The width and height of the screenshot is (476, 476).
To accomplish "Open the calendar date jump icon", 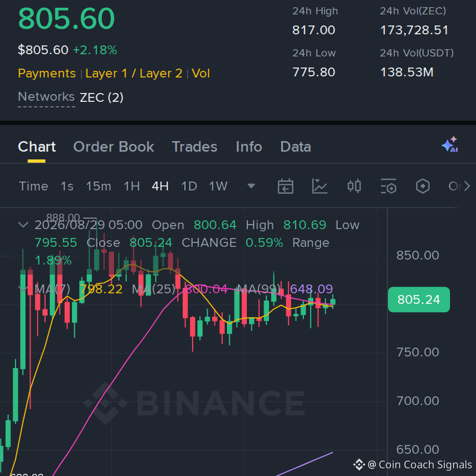I will (285, 186).
